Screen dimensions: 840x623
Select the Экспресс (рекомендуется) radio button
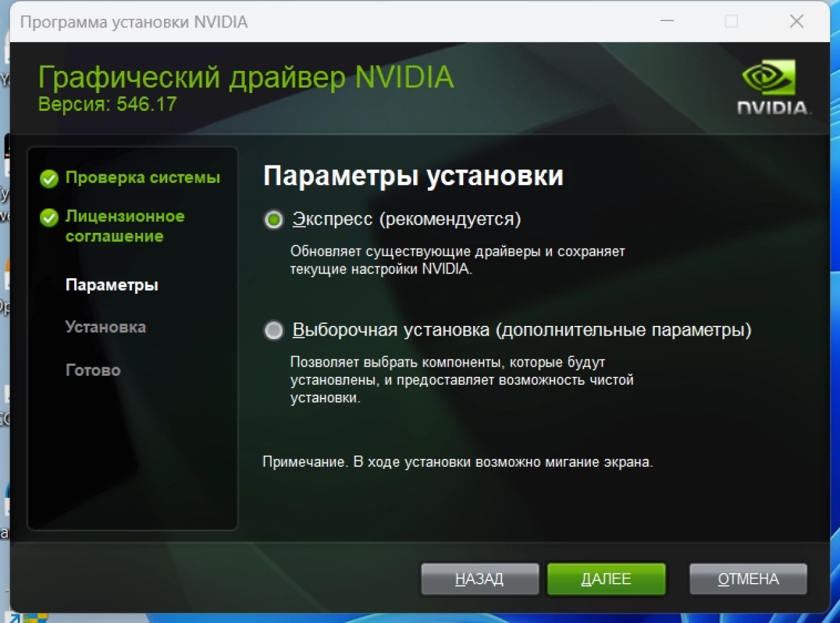tap(274, 220)
